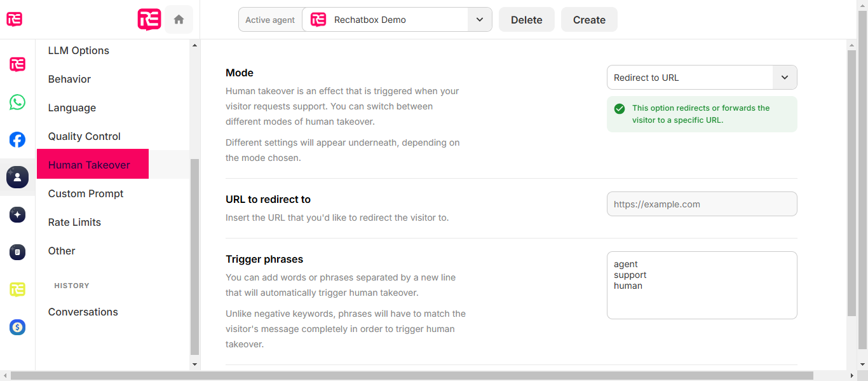Viewport: 868px width, 381px height.
Task: Click the yellow Rechatbox icon in sidebar
Action: (17, 290)
